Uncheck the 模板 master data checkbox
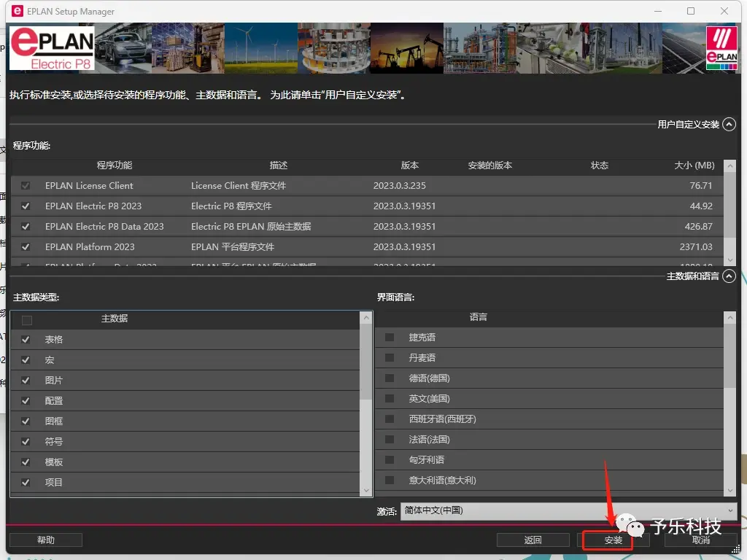747x560 pixels. tap(26, 462)
